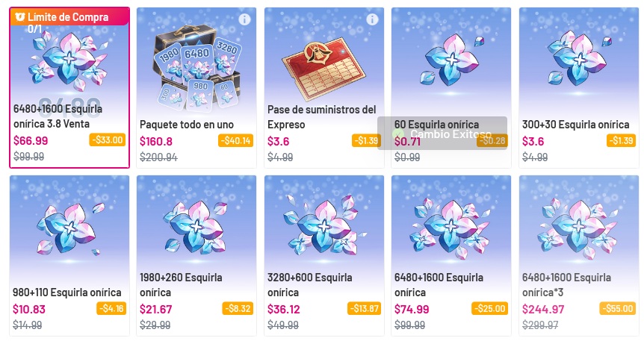This screenshot has height=341, width=644.
Task: Click the Pase de suministros del Expreso title
Action: click(321, 117)
